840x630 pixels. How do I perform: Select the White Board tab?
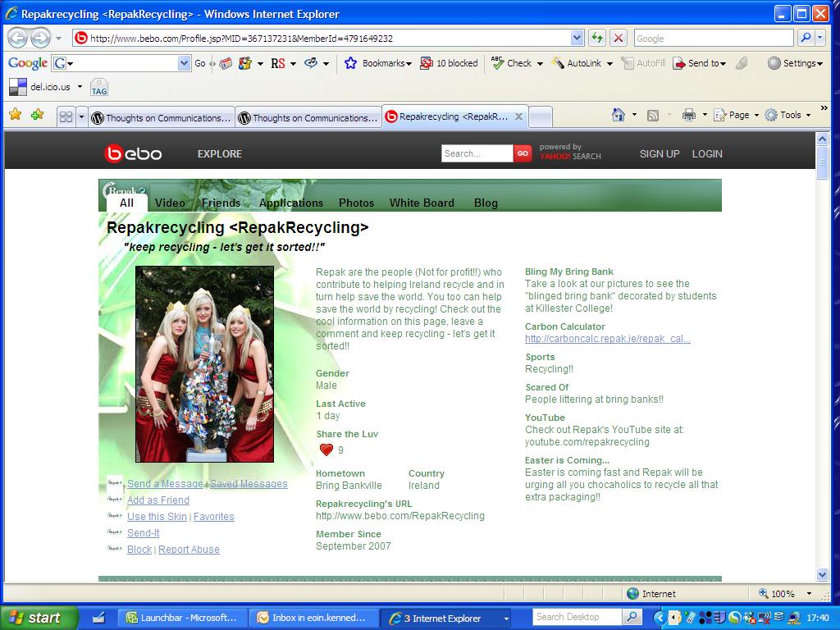pyautogui.click(x=422, y=203)
